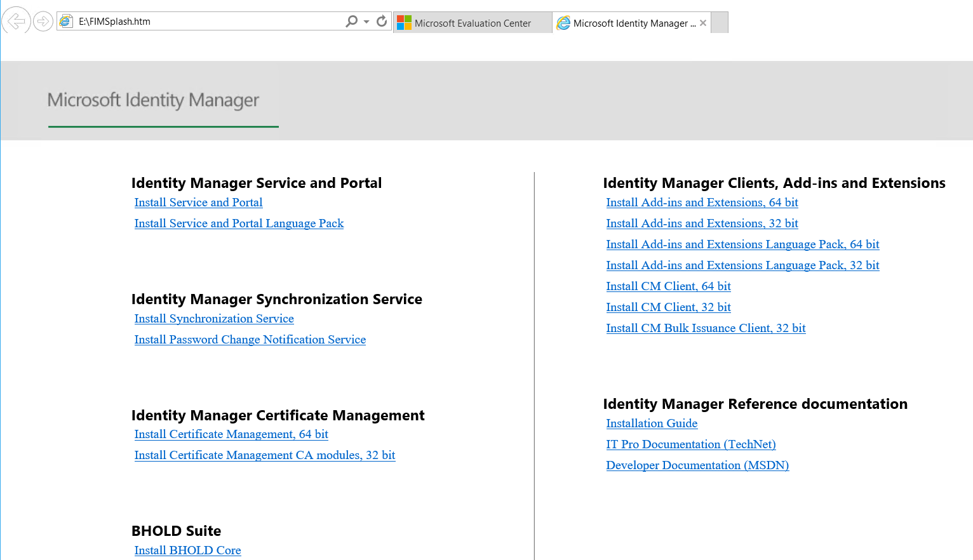Switch to the Microsoft Evaluation Center tab

coord(472,23)
